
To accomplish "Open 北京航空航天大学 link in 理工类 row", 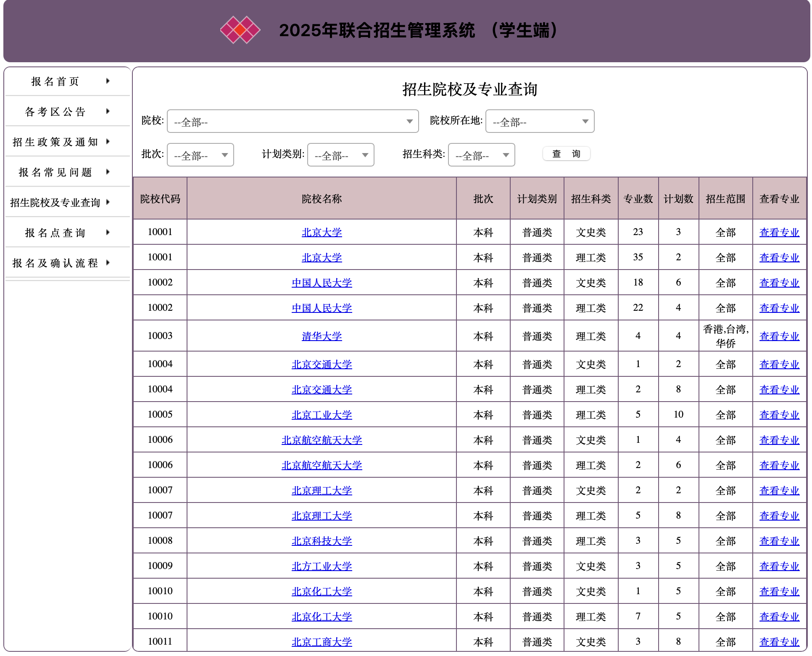I will coord(322,465).
